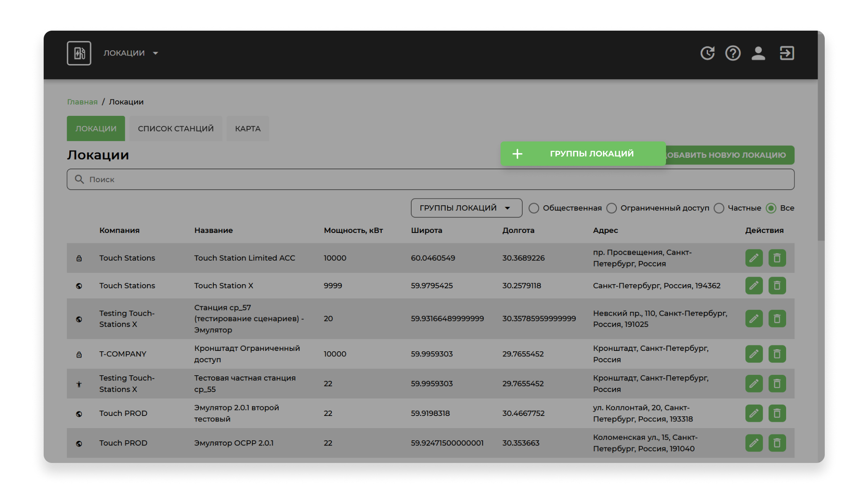Click address Невский пр., 110 cell
868x494 pixels.
[660, 319]
